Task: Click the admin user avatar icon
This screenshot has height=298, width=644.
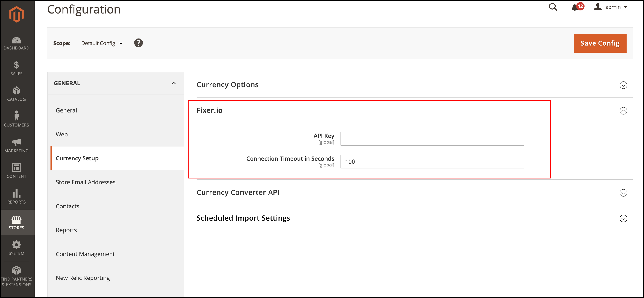Action: click(598, 7)
